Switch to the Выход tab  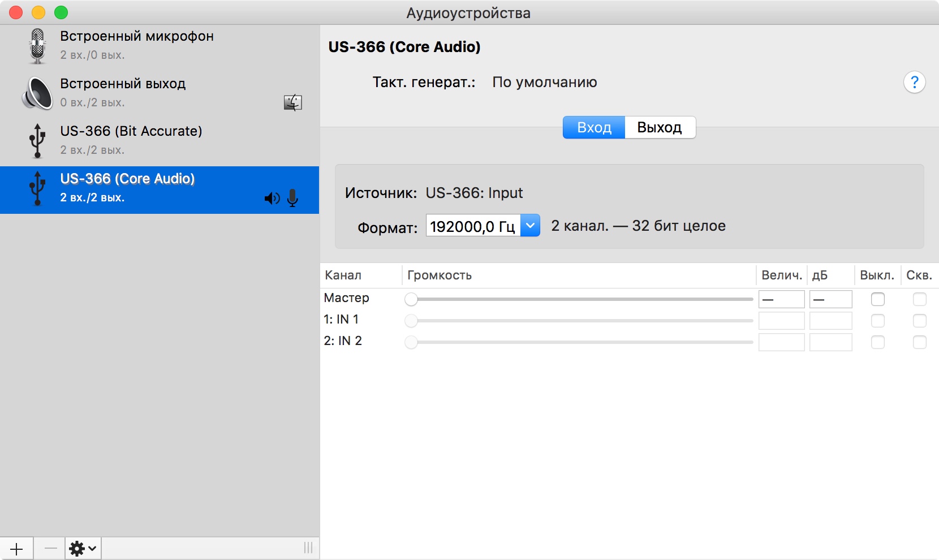click(660, 127)
